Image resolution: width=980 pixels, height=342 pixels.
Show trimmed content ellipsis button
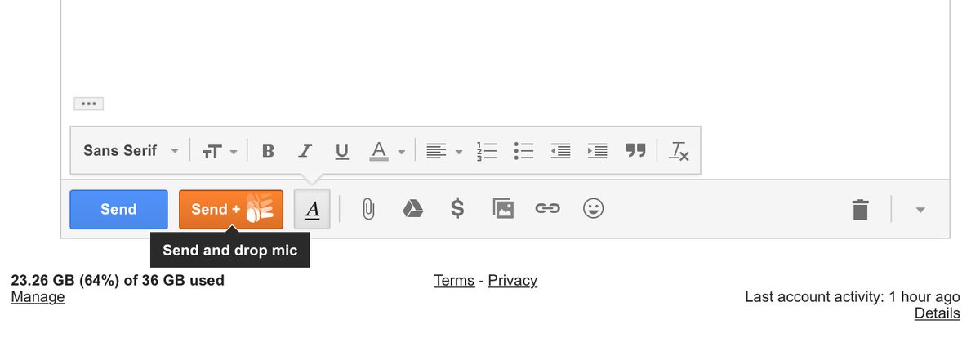(x=88, y=104)
